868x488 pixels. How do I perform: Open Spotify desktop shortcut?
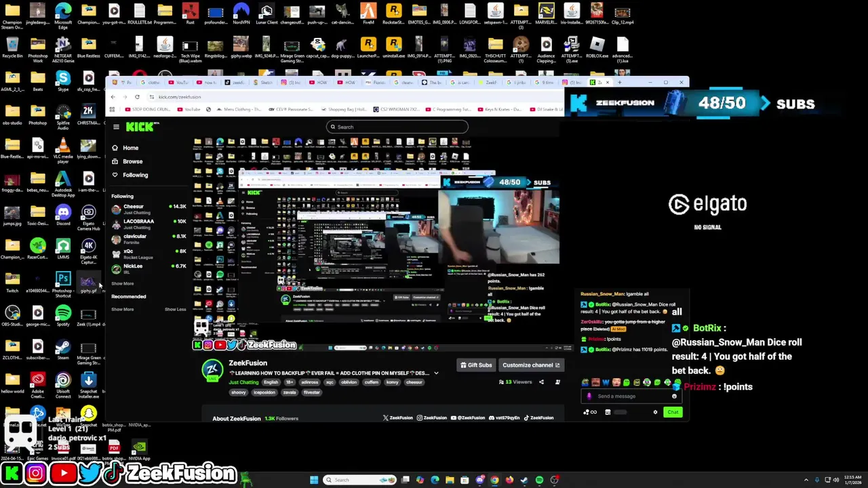(x=63, y=316)
